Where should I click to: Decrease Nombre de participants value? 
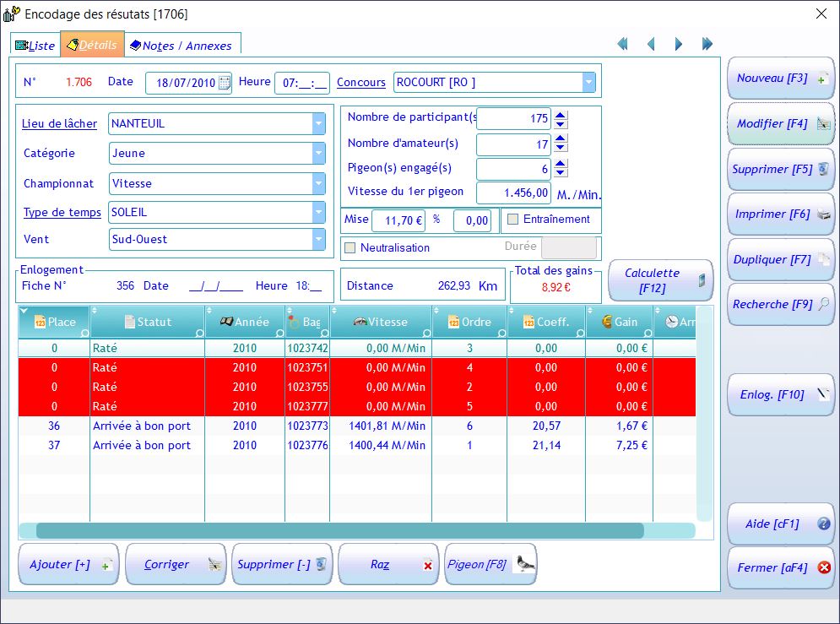[x=561, y=124]
